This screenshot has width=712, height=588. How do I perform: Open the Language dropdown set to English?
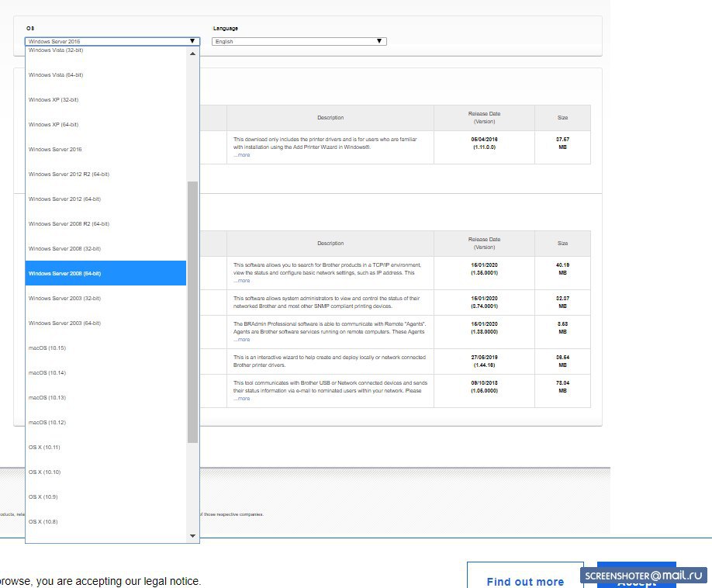[x=299, y=41]
